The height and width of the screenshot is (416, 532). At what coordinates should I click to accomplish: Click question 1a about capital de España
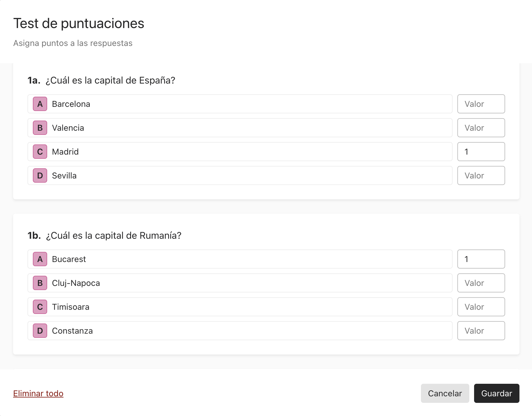coord(102,80)
